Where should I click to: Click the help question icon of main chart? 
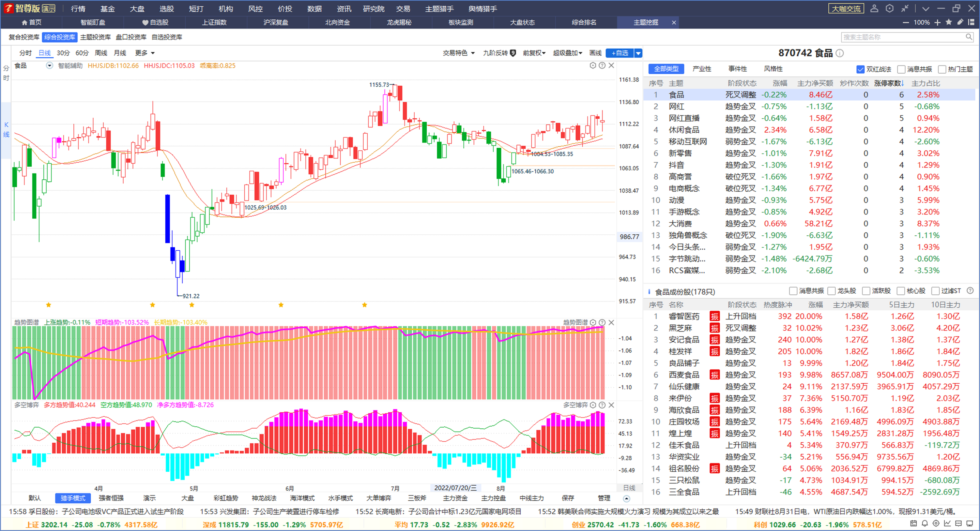(602, 66)
